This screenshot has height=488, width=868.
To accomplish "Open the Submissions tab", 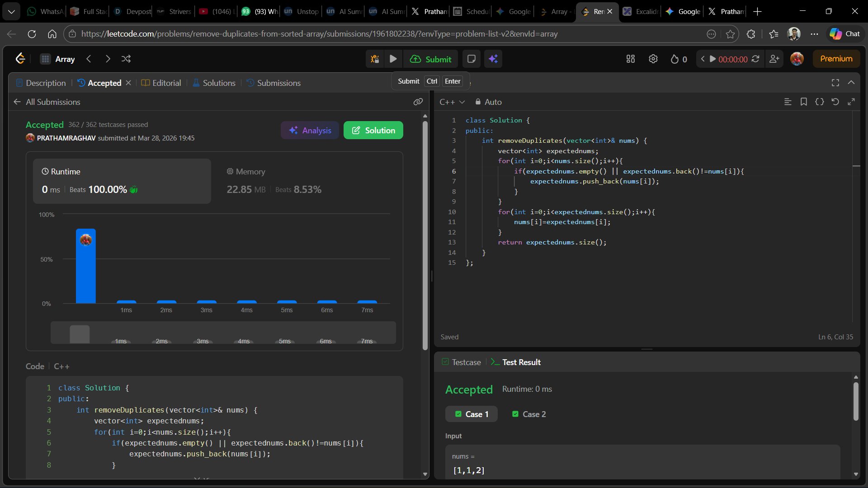I will pos(274,83).
